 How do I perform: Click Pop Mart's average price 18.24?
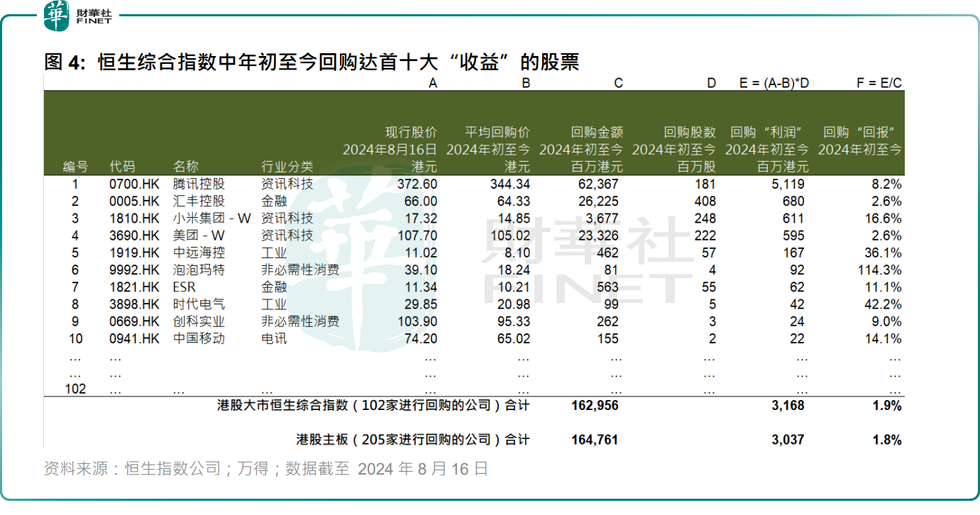click(514, 270)
